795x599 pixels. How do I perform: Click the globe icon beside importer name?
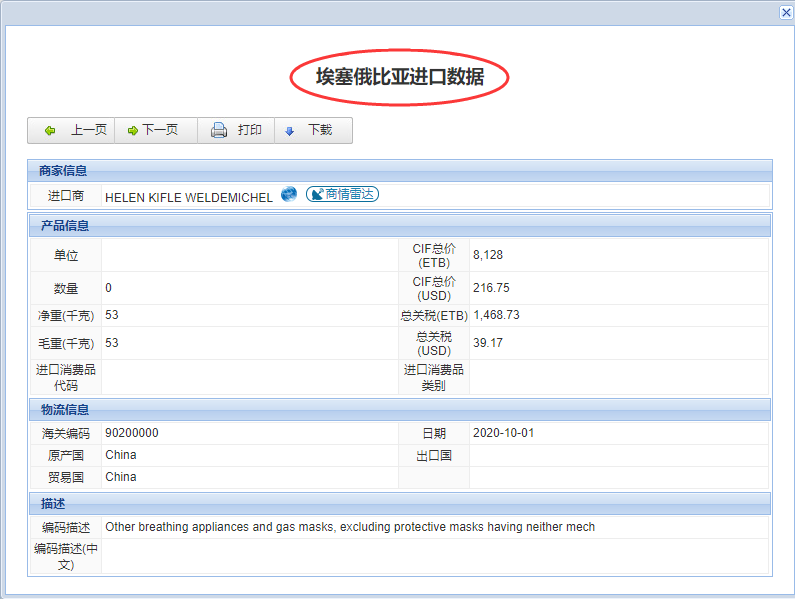coord(289,194)
